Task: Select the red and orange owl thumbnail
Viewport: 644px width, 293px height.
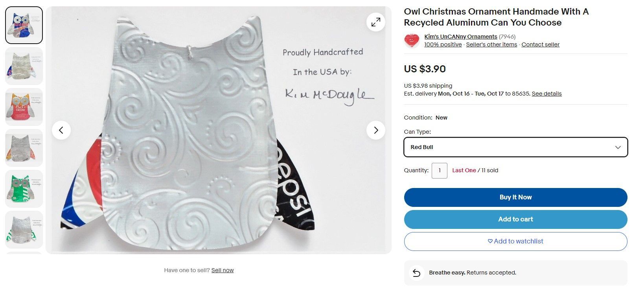Action: tap(24, 107)
